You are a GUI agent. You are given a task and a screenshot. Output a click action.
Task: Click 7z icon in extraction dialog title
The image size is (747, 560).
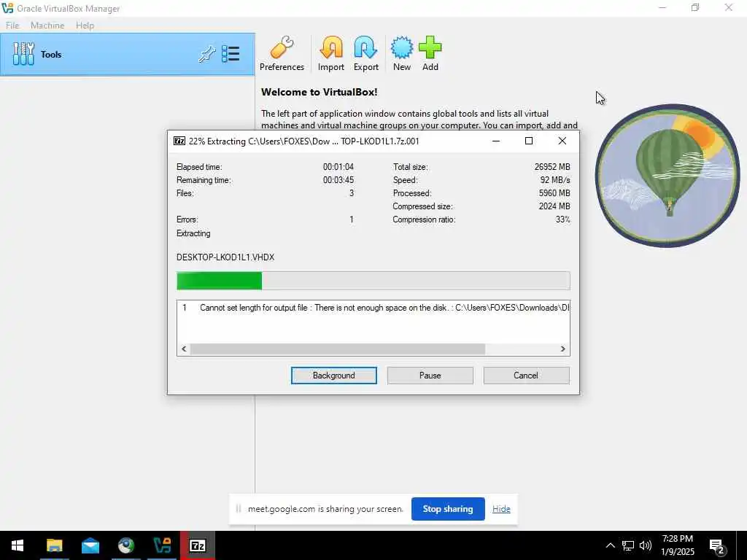179,141
